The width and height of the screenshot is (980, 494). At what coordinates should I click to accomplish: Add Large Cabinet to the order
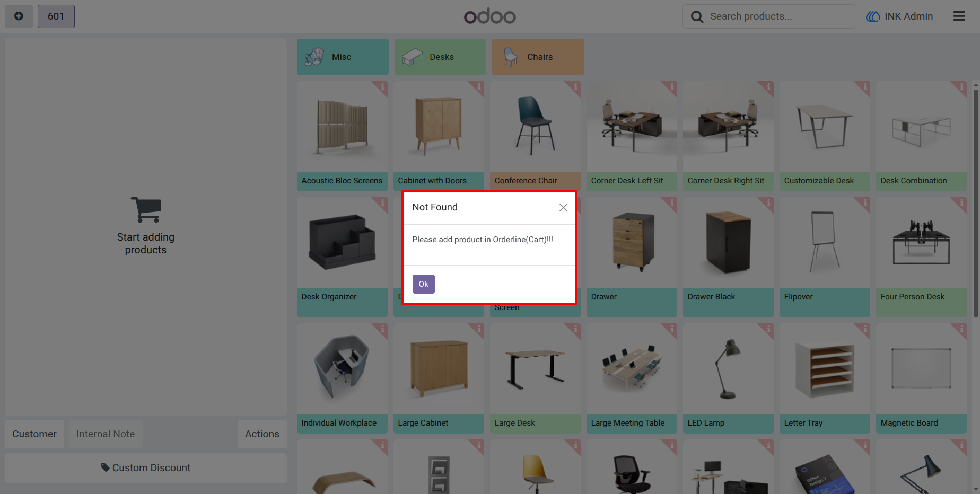pos(439,378)
